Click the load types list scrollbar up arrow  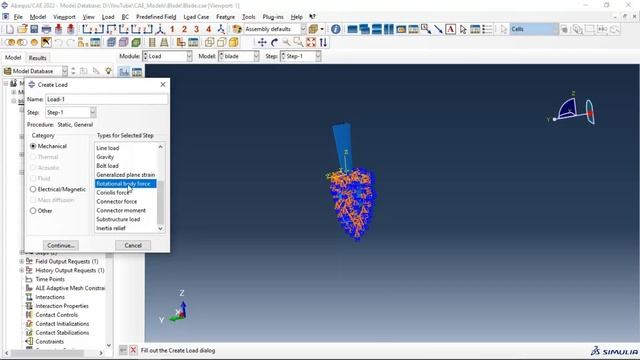point(160,147)
